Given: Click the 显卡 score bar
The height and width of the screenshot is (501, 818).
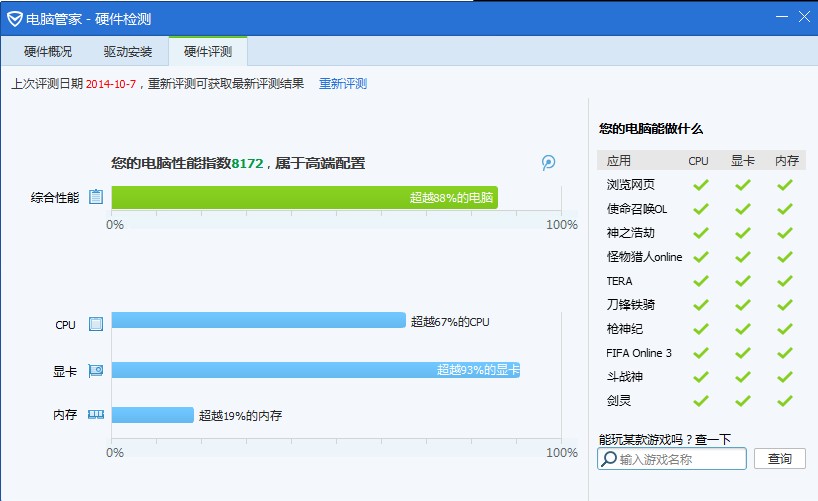Looking at the screenshot, I should (x=316, y=370).
